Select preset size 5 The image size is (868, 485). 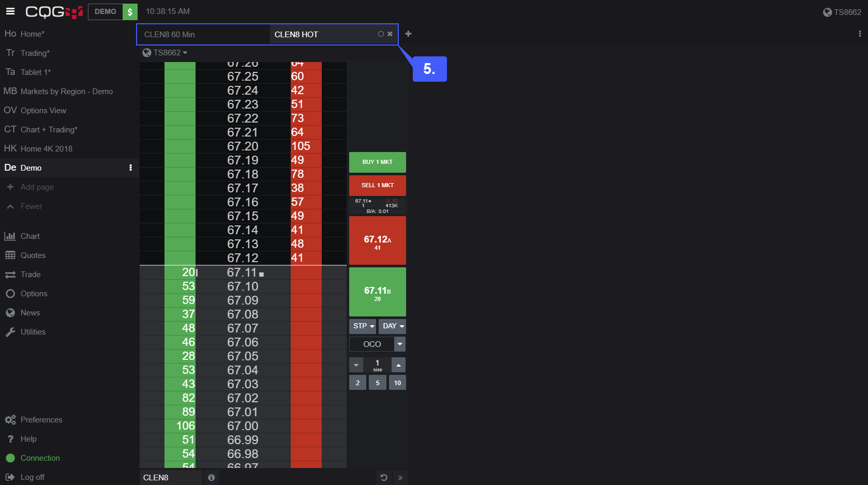point(377,383)
